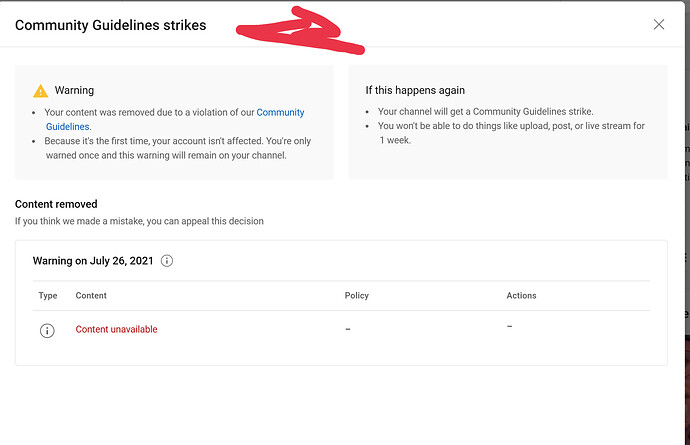690x445 pixels.
Task: Click the dash under the Actions column
Action: (509, 327)
